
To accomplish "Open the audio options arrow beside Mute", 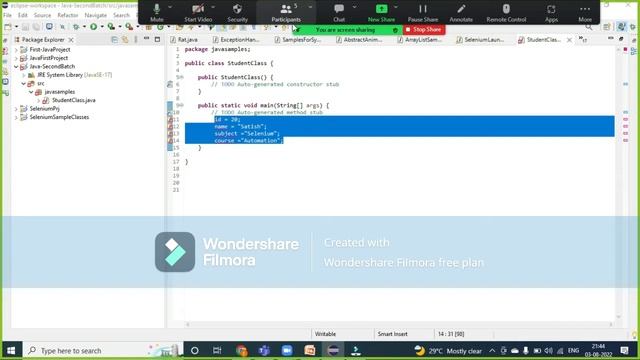I will (x=170, y=7).
